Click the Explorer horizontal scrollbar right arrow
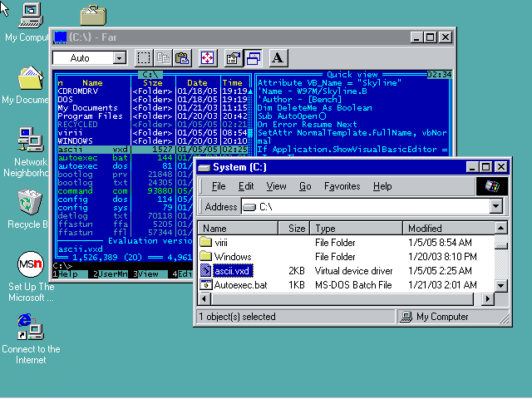 tap(488, 298)
